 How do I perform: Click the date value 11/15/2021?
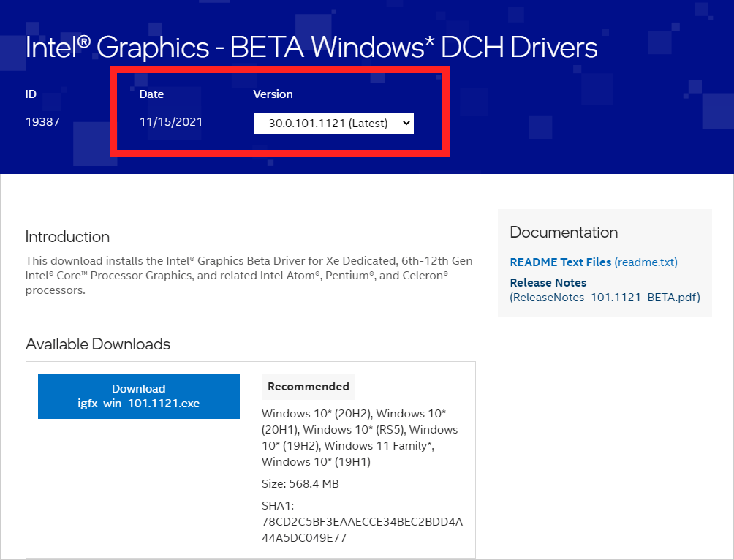coord(171,122)
